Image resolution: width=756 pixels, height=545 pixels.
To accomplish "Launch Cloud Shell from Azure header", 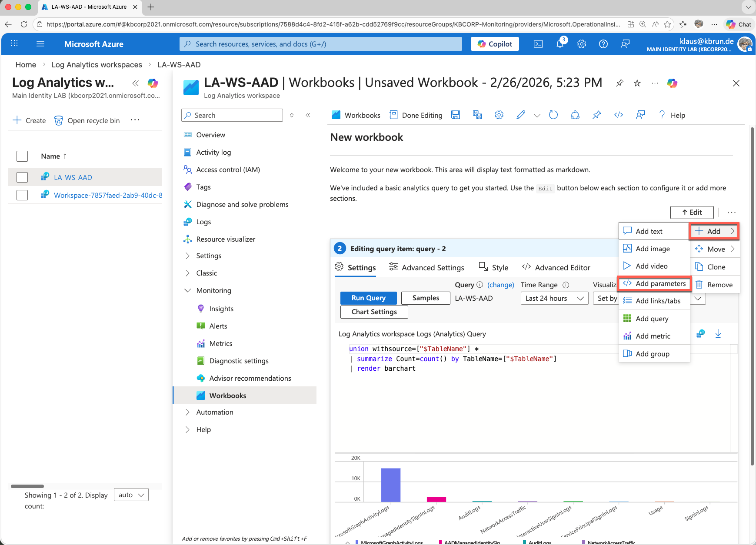I will coord(538,44).
